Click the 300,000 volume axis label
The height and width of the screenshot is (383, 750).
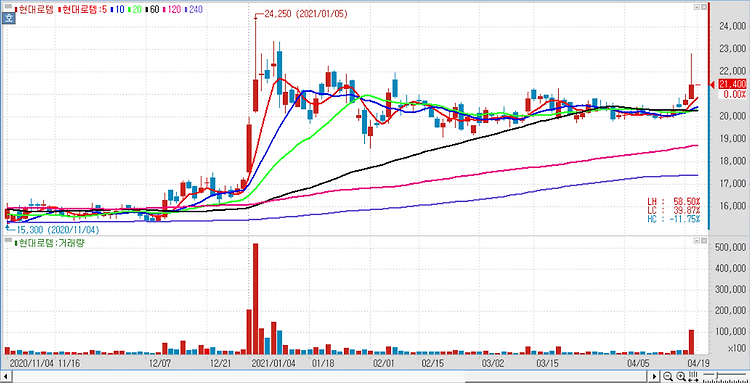point(730,289)
